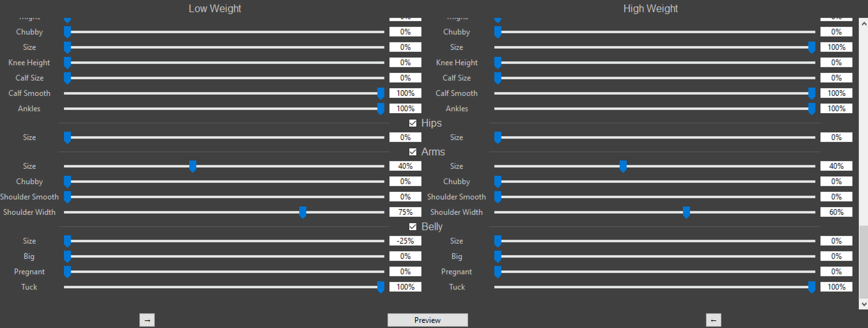Click High Weight Ankles slider handle
Image resolution: width=868 pixels, height=328 pixels.
point(811,109)
